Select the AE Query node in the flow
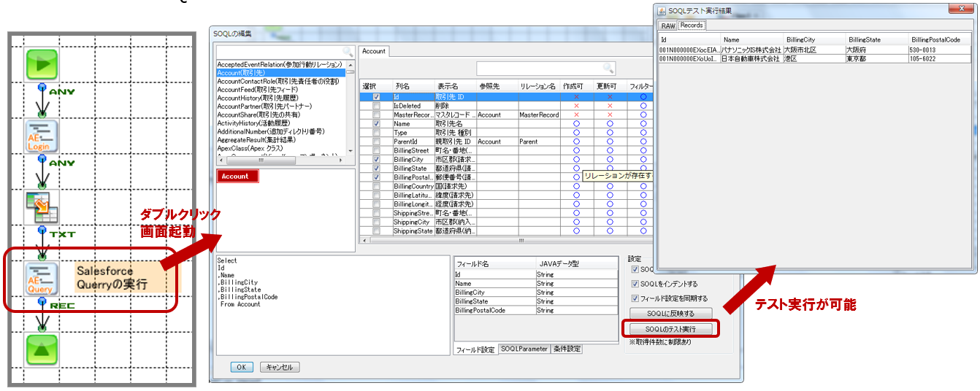The height and width of the screenshot is (391, 980). [42, 279]
